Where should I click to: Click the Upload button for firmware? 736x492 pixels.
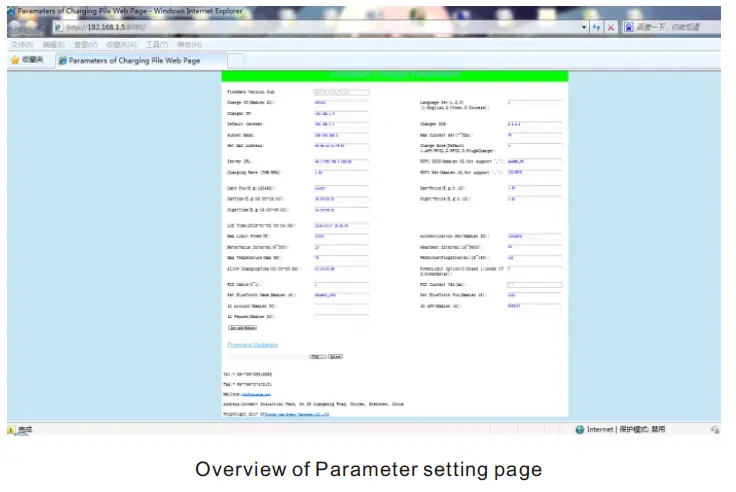click(335, 357)
